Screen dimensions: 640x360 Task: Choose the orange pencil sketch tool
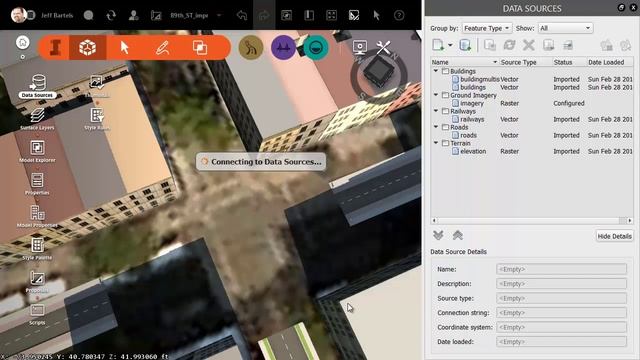[162, 48]
